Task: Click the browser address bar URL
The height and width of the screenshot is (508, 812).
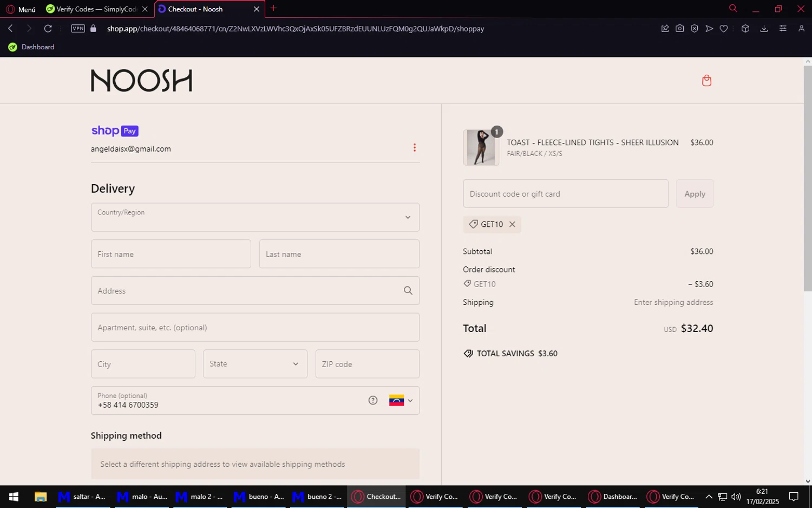Action: (x=296, y=29)
